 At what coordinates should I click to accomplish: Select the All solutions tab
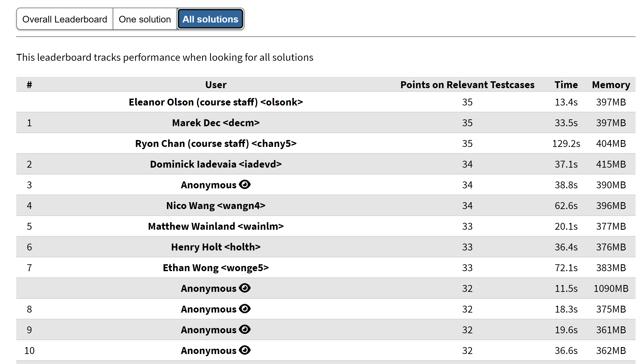[210, 19]
